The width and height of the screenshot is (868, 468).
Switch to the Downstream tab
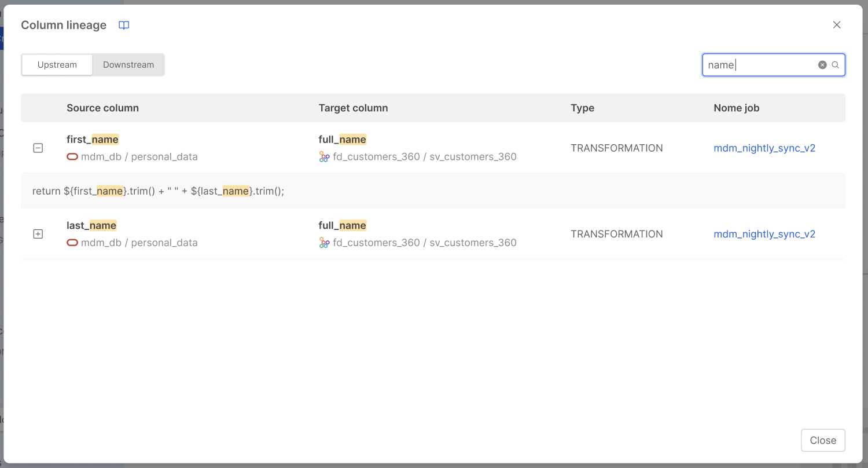128,64
